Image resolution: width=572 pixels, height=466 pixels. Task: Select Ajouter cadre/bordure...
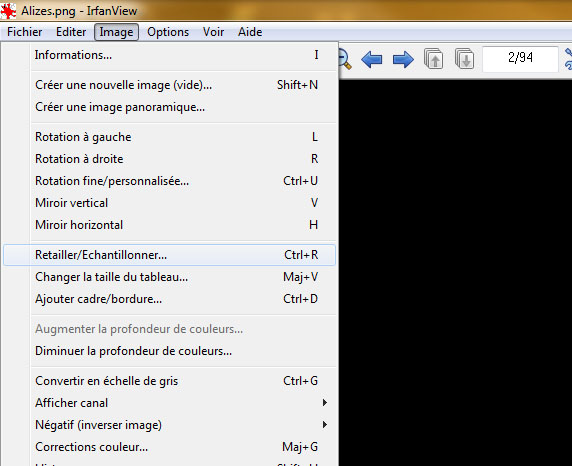(169, 299)
